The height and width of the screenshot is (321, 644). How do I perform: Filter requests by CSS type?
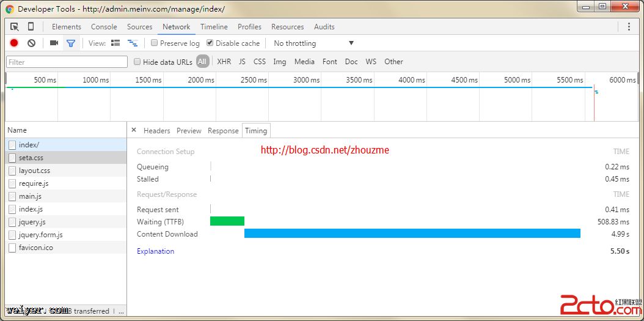click(260, 62)
